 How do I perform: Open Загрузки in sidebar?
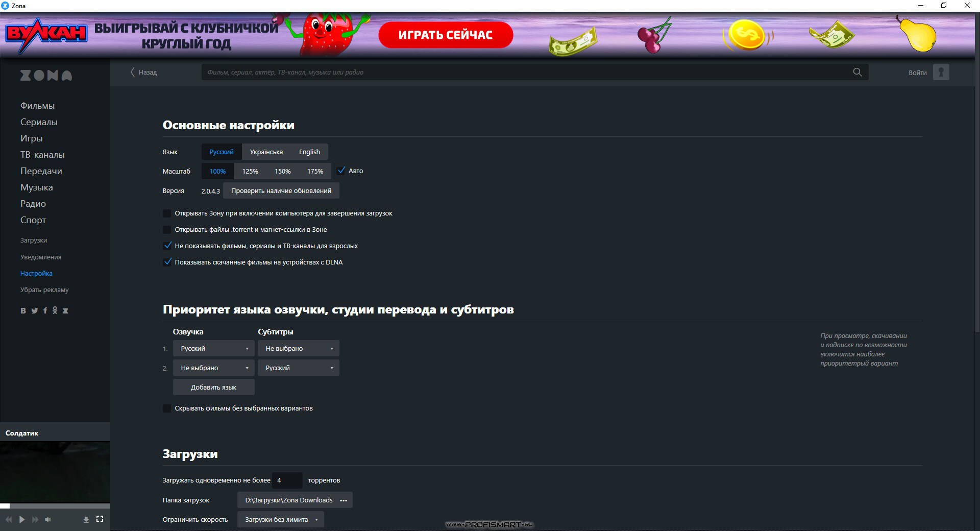34,240
